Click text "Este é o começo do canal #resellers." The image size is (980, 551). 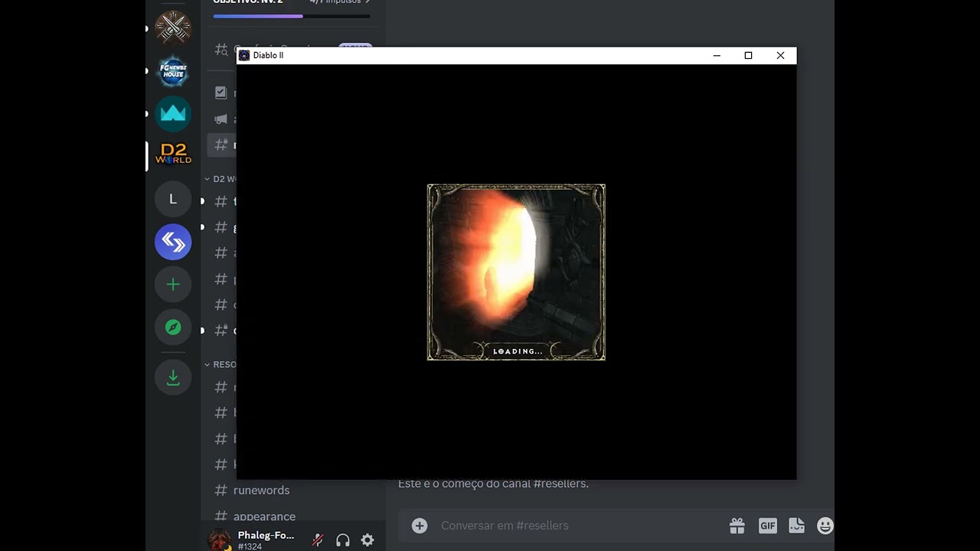[x=493, y=484]
